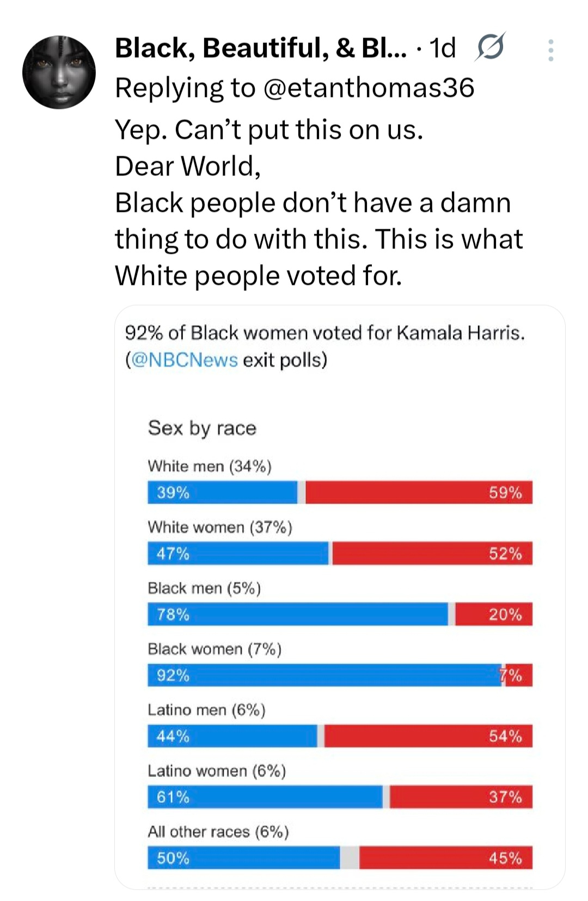
Task: Open the poster's profile avatar
Action: coord(59,72)
